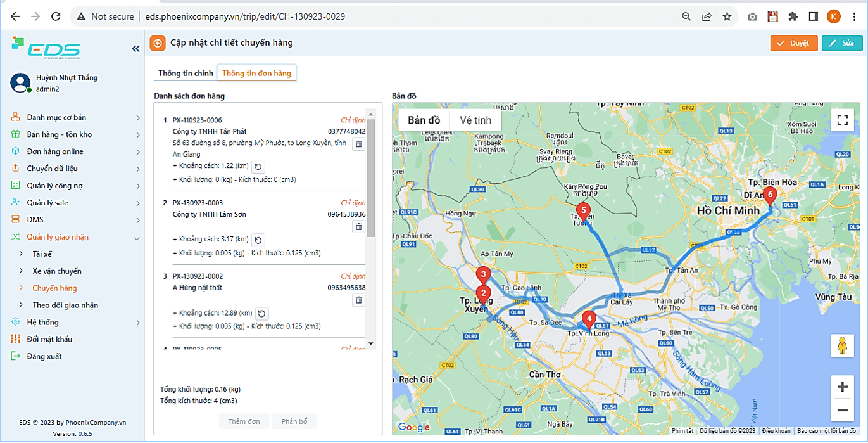Click the Street View pegman icon

pos(842,346)
